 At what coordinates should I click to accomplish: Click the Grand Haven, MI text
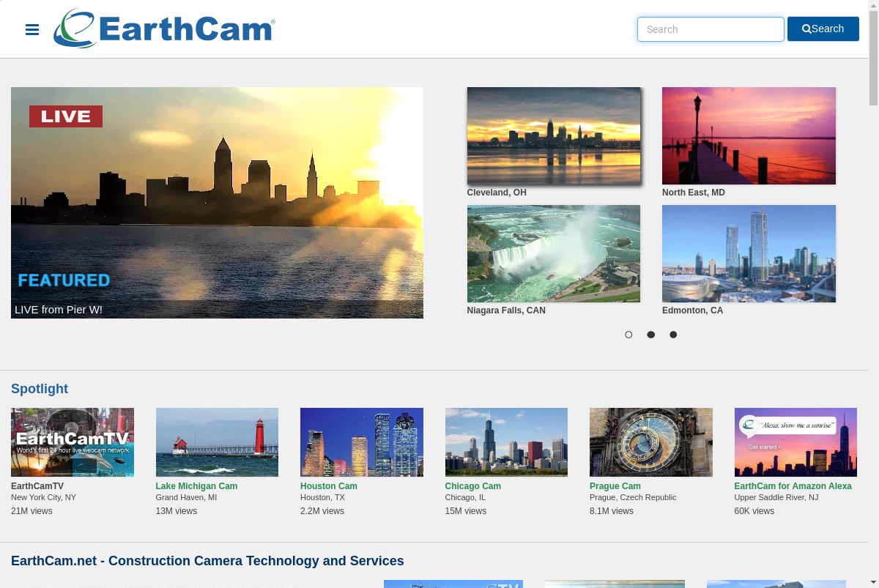[186, 497]
